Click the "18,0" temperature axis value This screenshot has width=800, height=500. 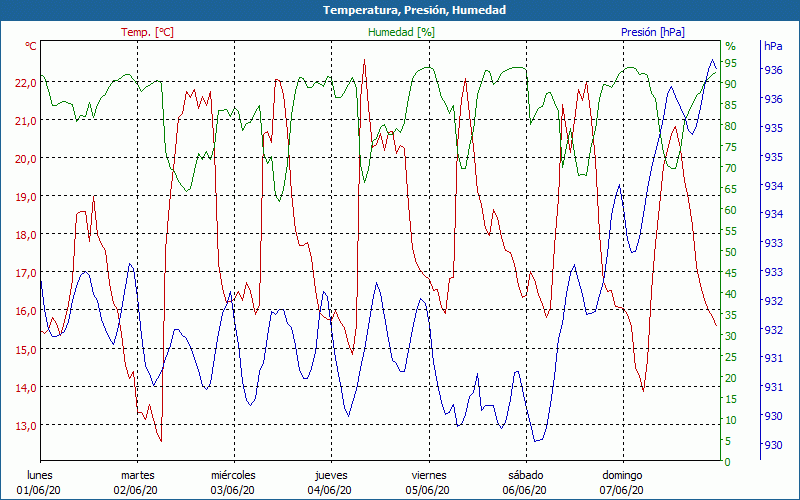(x=26, y=235)
